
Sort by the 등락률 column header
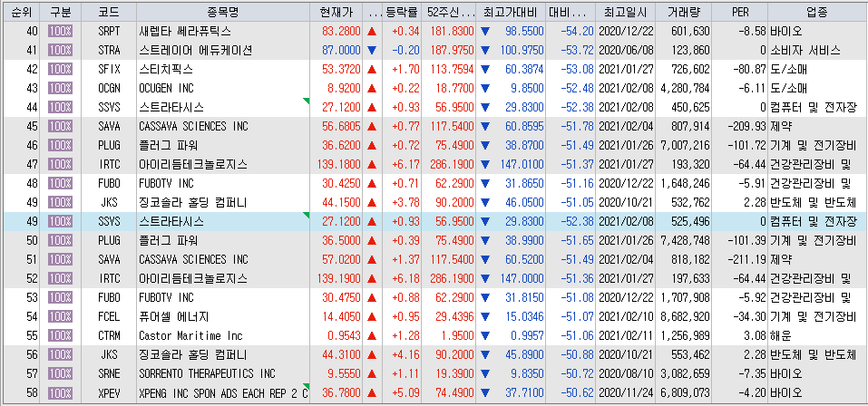401,12
